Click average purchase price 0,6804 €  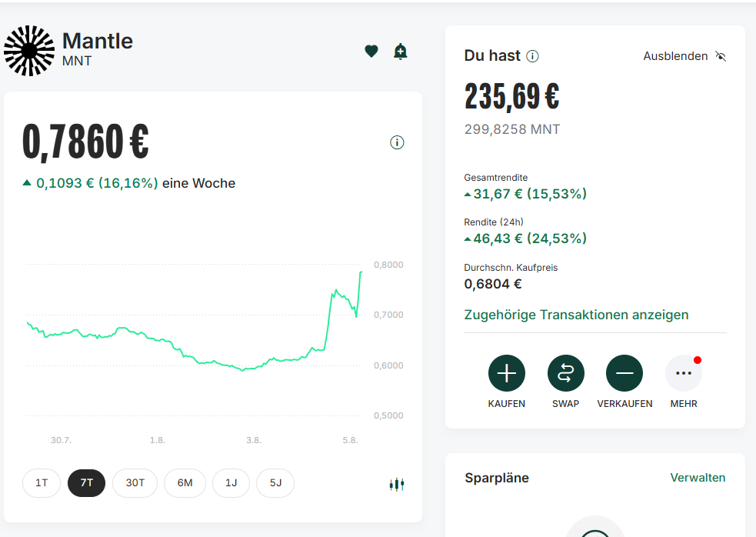point(493,284)
